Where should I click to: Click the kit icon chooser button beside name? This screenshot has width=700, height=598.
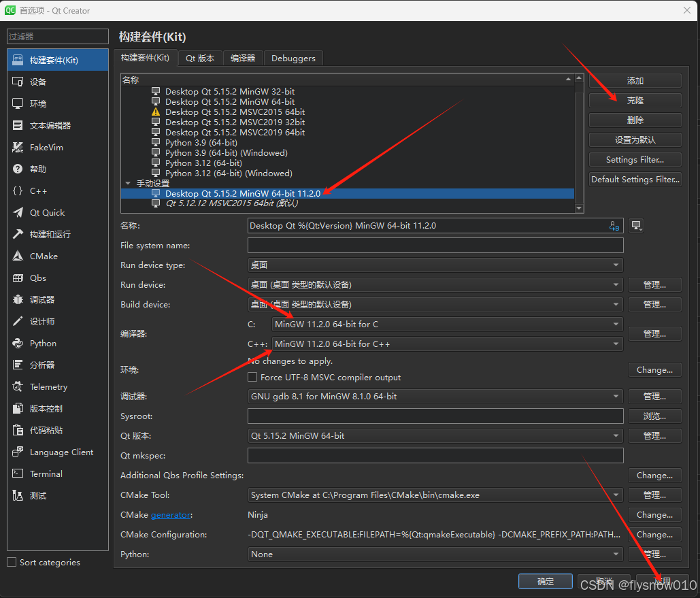pos(636,226)
